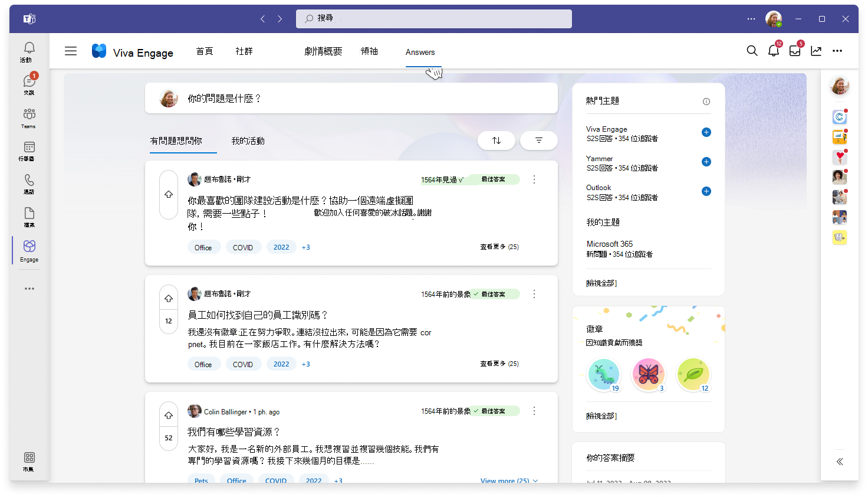Open the butterfly badge with 3

(649, 374)
